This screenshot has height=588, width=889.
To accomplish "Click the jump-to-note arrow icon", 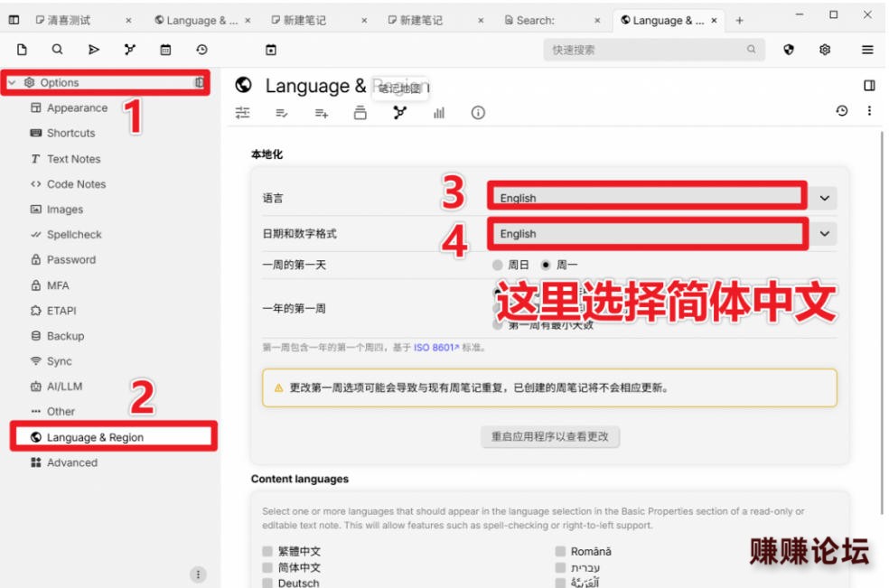I will (94, 50).
